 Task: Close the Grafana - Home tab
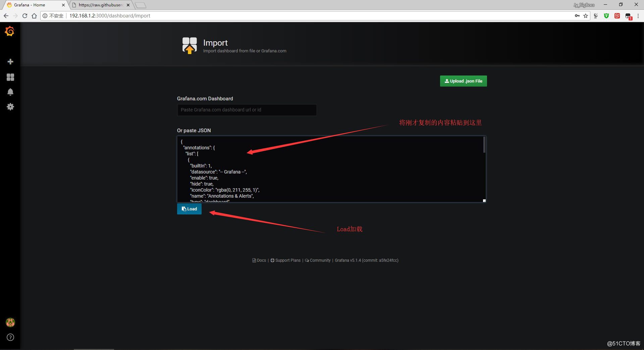tap(63, 5)
